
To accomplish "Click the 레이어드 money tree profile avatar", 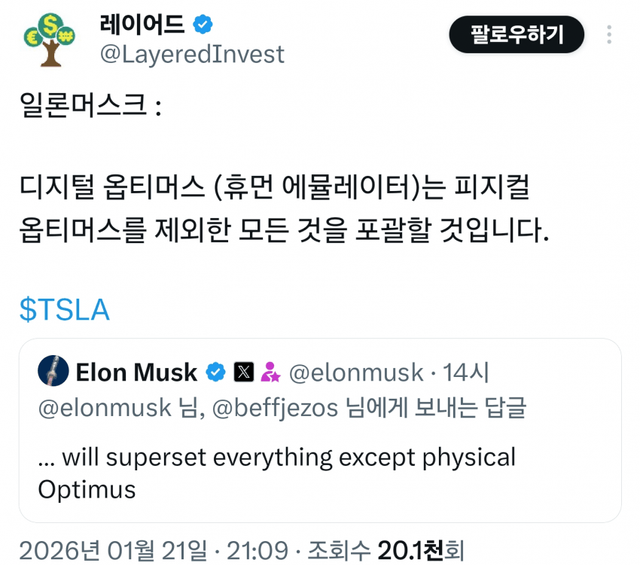I will 49,39.
